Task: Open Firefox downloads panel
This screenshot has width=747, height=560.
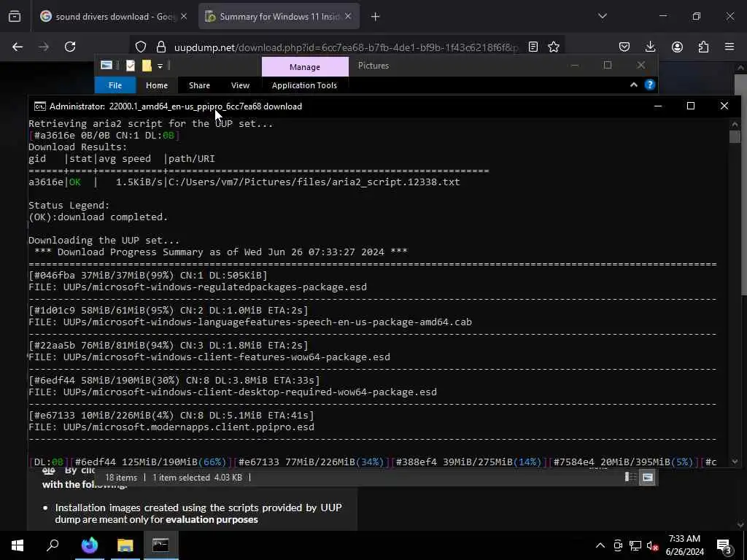Action: point(650,47)
